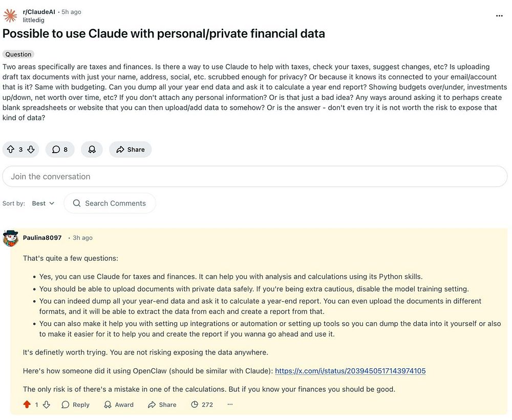Give an award to the post
This screenshot has width=512, height=420.
[x=92, y=150]
